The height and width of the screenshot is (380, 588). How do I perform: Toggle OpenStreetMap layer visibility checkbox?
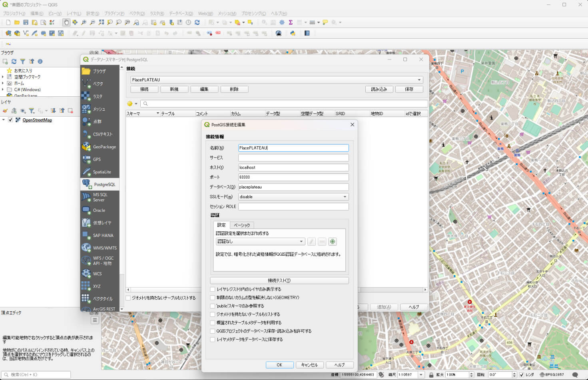pyautogui.click(x=11, y=120)
